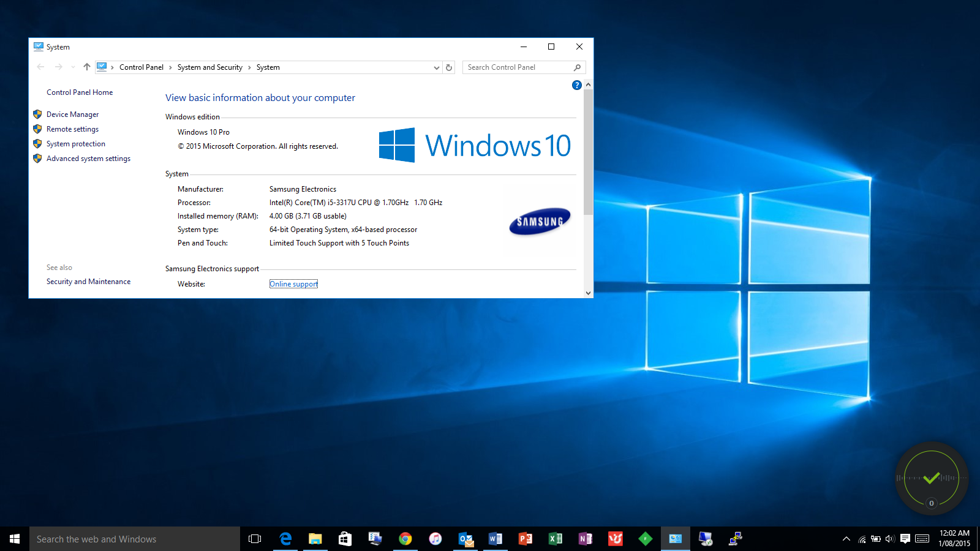Viewport: 980px width, 551px height.
Task: Click the taskbar clock and date
Action: [x=954, y=538]
